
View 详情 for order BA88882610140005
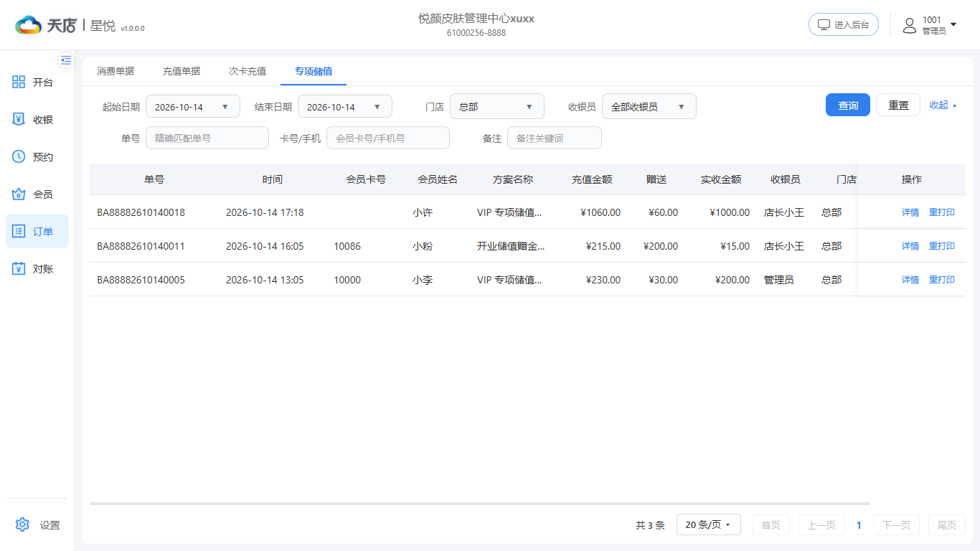pos(910,280)
